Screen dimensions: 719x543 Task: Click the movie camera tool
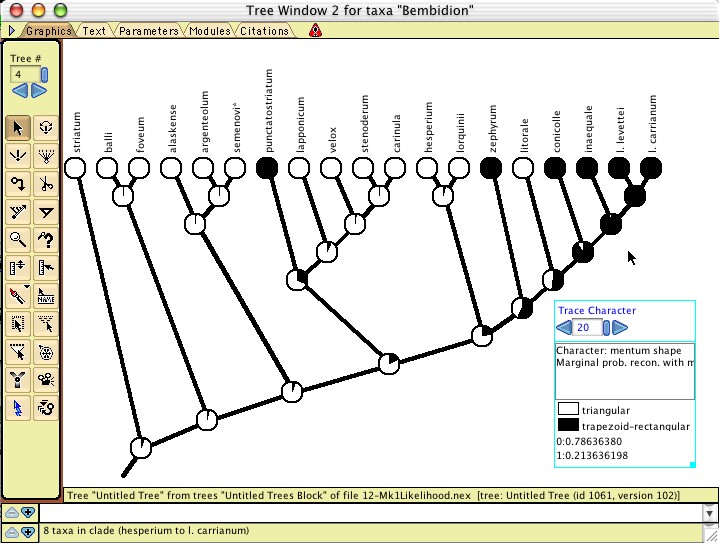click(46, 379)
